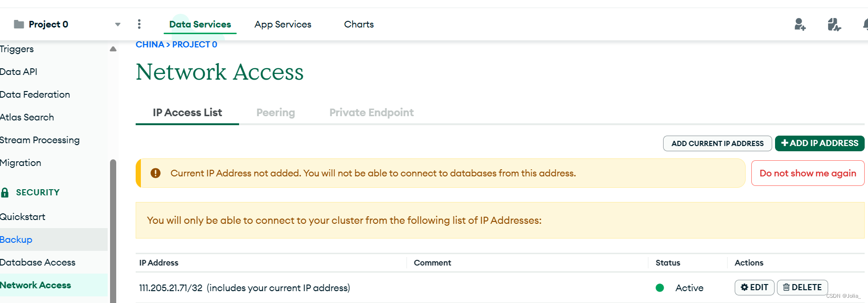Click the warning icon in the IP alert banner

pos(155,173)
